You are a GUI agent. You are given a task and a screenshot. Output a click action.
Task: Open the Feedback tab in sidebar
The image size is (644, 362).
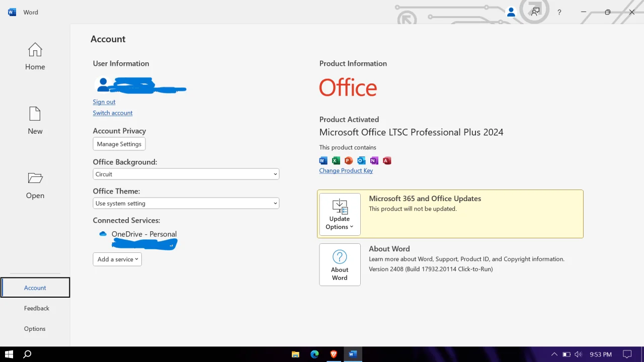pos(36,308)
